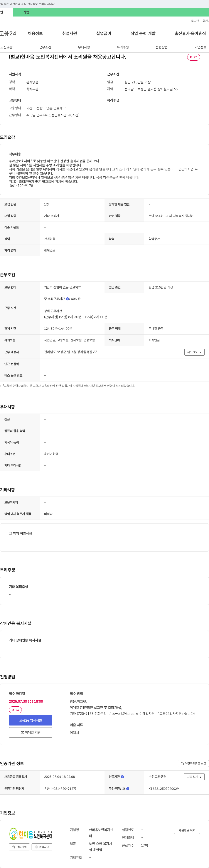This screenshot has height=868, width=209.
Task: Jump to the 근무조건 section tab
Action: tap(45, 47)
